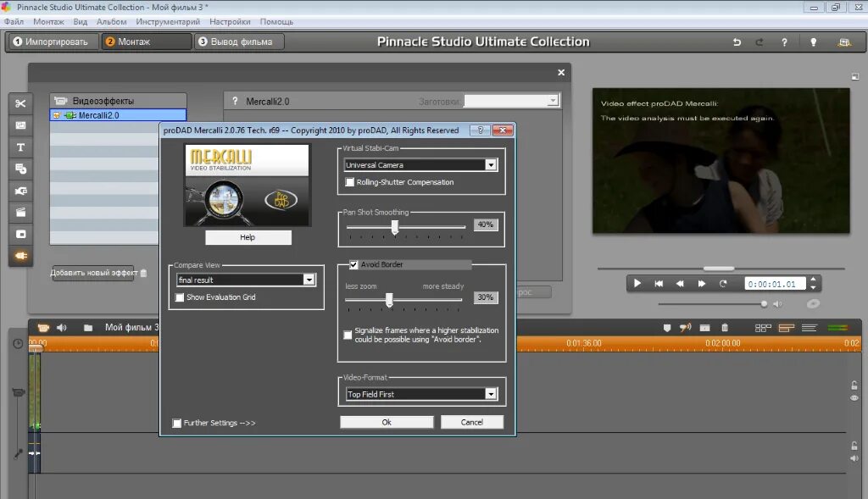This screenshot has width=868, height=499.
Task: Switch to timeline view icon
Action: pyautogui.click(x=787, y=328)
